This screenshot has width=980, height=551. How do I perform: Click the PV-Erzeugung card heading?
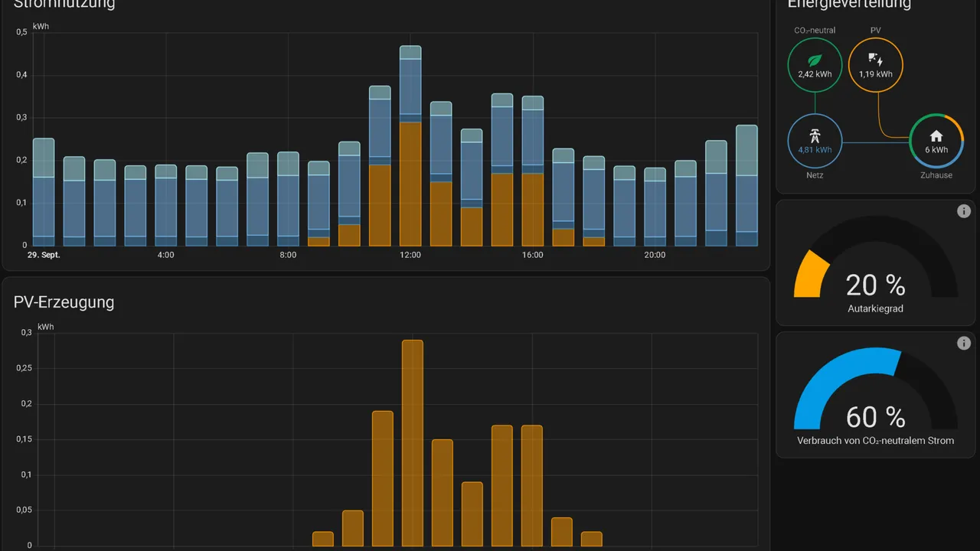coord(64,302)
